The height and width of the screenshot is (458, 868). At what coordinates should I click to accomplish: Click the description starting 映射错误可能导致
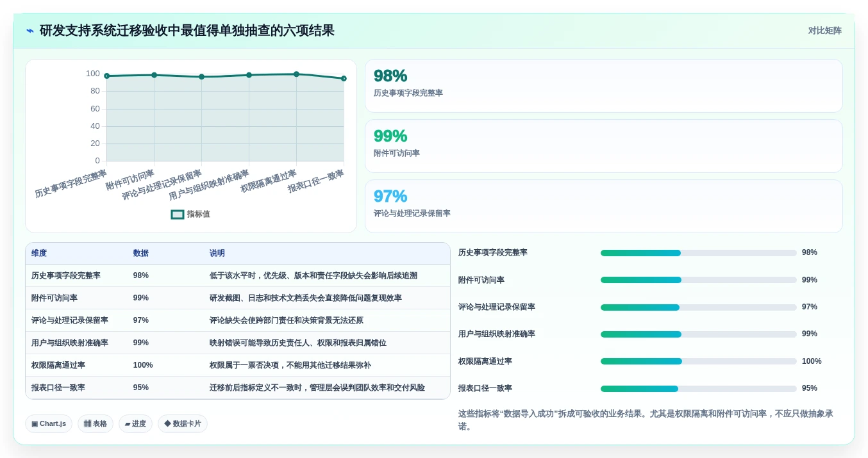[298, 343]
